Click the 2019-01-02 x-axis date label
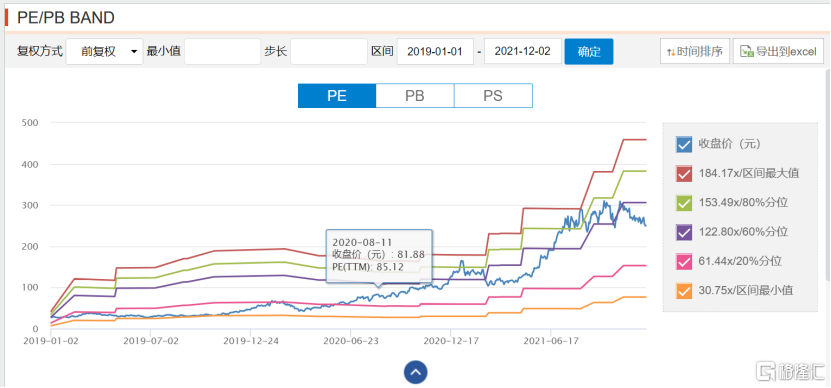The width and height of the screenshot is (831, 388). (x=51, y=341)
